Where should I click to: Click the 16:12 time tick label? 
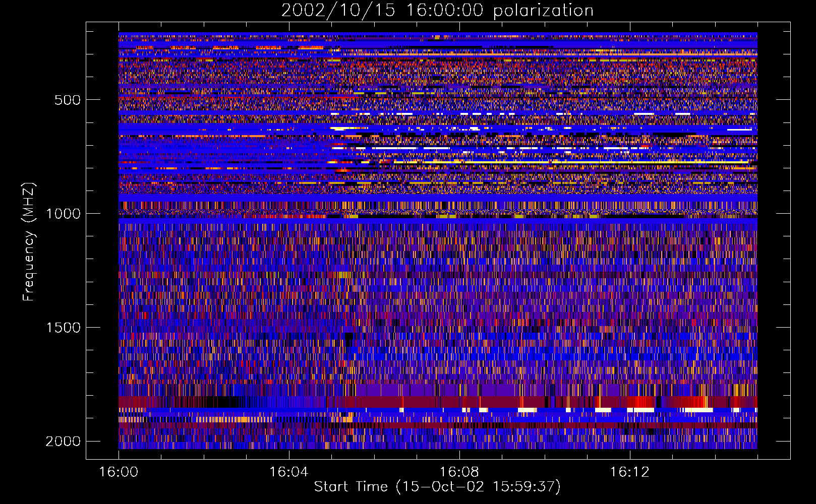[x=629, y=472]
